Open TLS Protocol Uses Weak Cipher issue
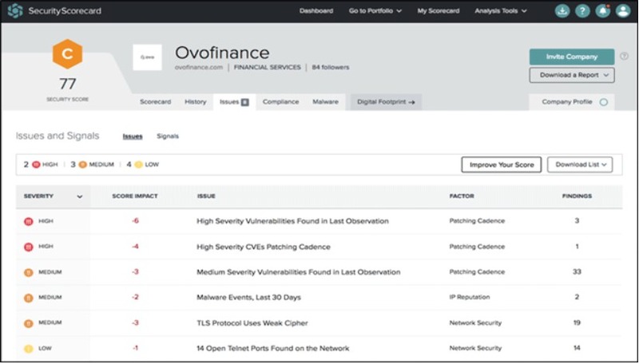Screen dimensions: 639x364 pos(252,323)
